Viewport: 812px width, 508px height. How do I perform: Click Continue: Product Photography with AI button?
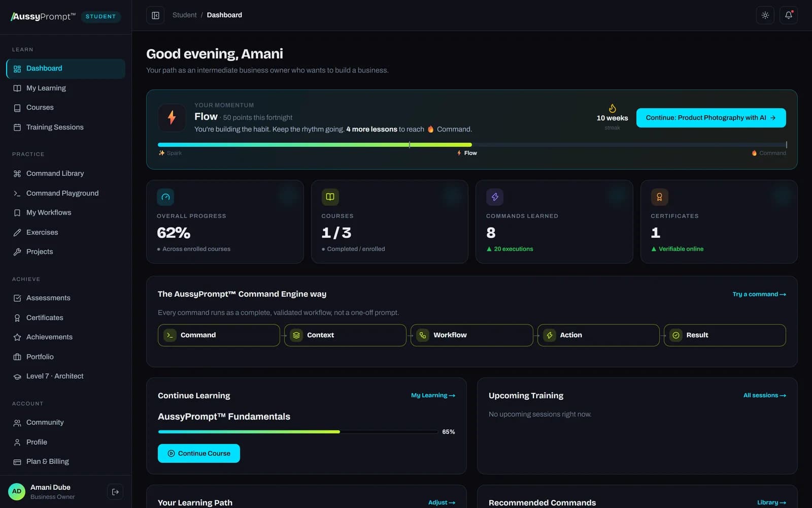pyautogui.click(x=711, y=118)
